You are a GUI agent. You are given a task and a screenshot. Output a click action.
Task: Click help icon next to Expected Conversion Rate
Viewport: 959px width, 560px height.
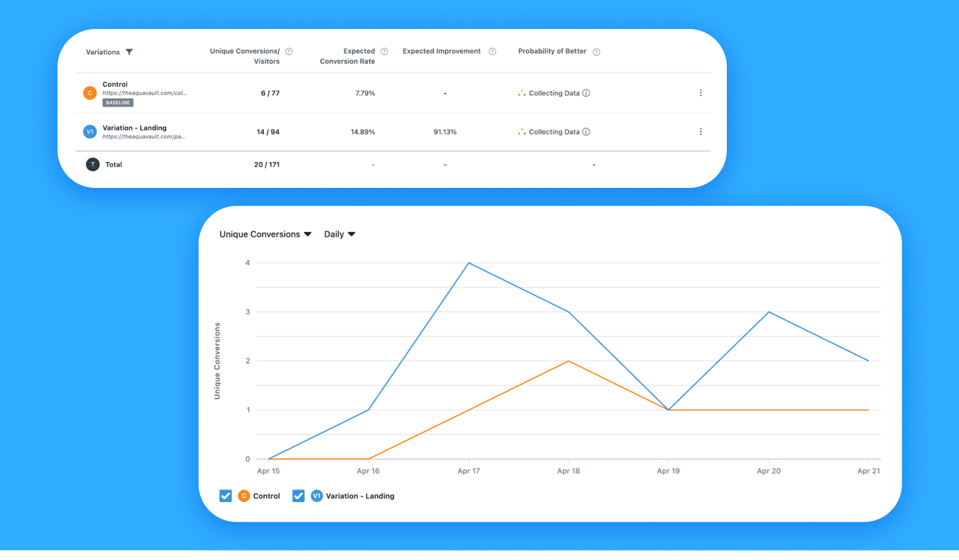[x=384, y=52]
